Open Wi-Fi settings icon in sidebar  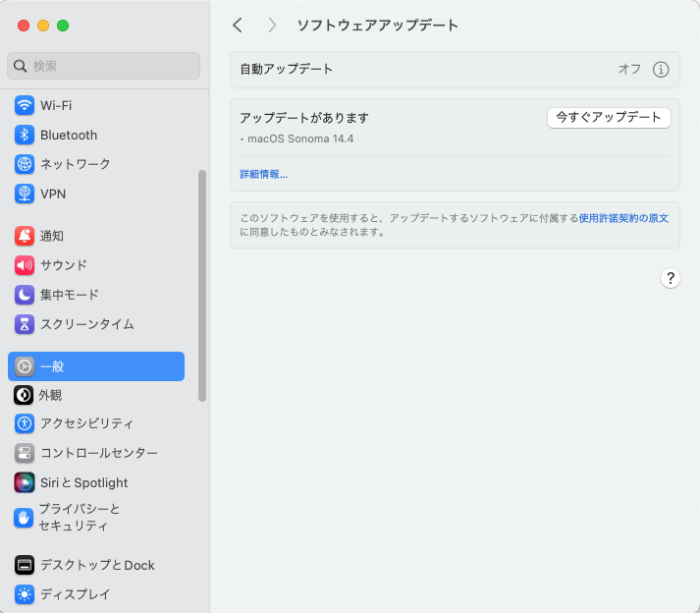(25, 105)
